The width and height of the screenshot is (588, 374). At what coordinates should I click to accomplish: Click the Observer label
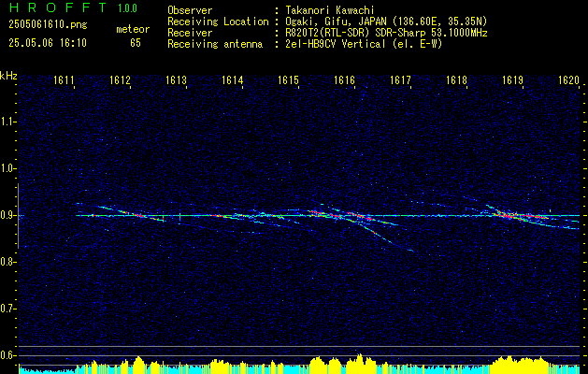click(x=190, y=10)
